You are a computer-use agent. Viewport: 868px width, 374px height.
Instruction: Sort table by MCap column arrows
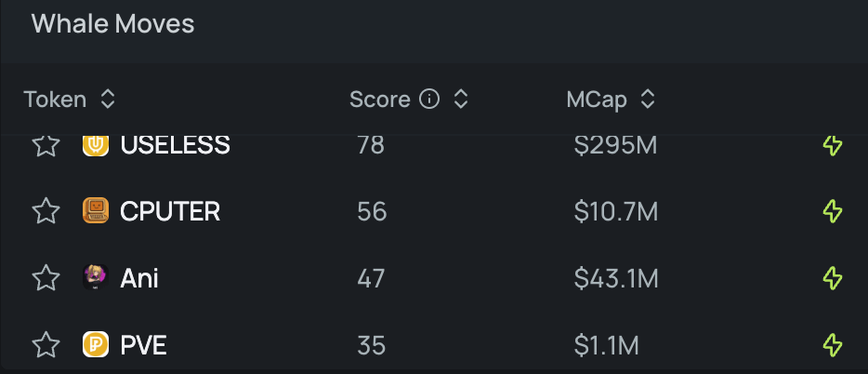pyautogui.click(x=648, y=100)
